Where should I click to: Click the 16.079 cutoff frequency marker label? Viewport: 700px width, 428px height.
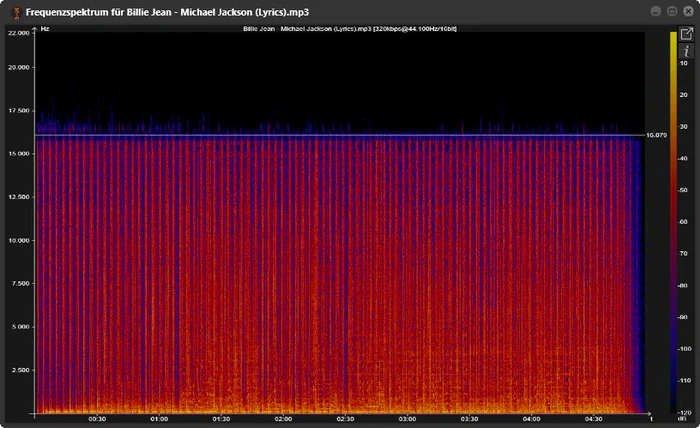[657, 135]
